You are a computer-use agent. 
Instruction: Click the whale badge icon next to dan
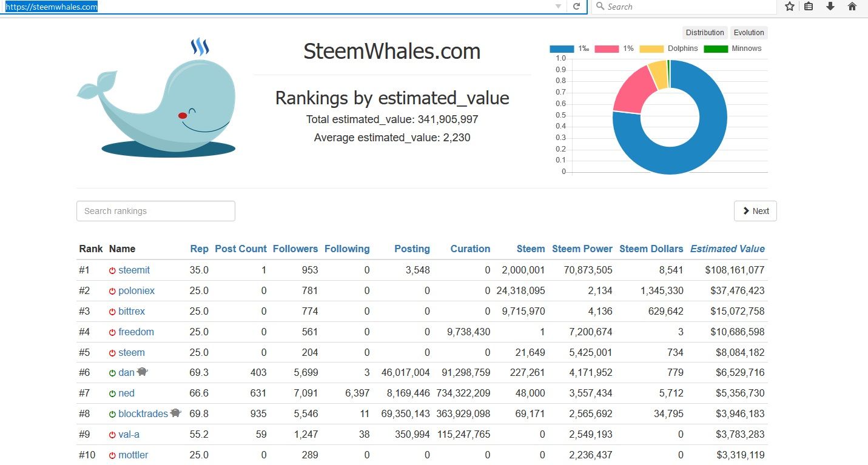point(142,372)
